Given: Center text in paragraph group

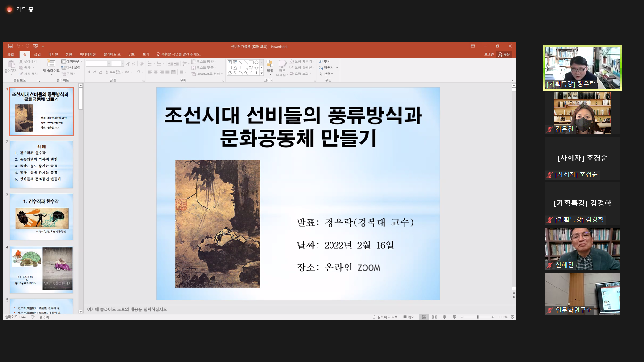Looking at the screenshot, I should pyautogui.click(x=156, y=72).
